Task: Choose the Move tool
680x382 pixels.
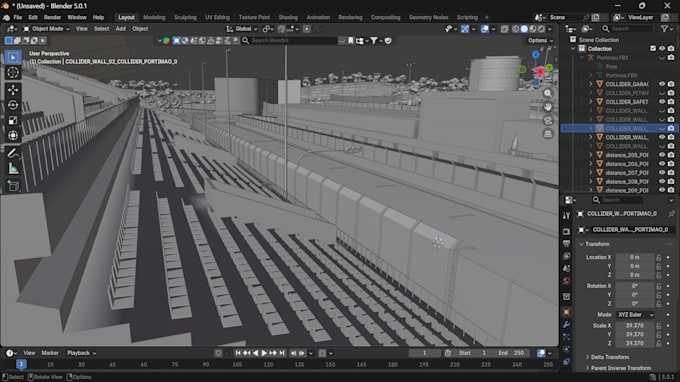Action: point(13,90)
